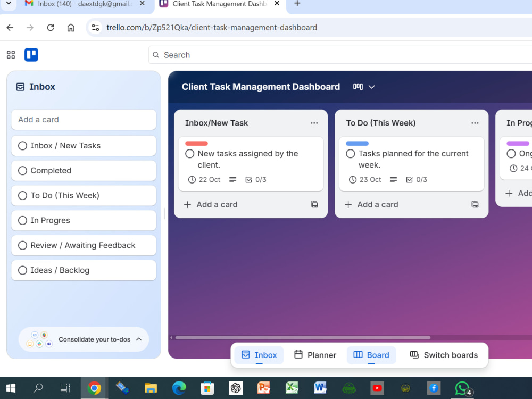Image resolution: width=532 pixels, height=399 pixels.
Task: Click the 22 Oct due date badge
Action: point(204,179)
